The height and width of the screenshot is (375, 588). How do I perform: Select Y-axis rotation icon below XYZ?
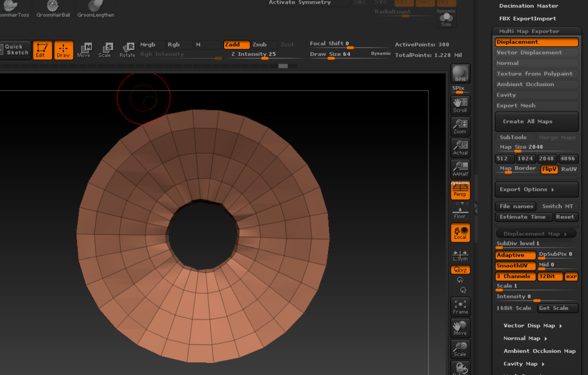pos(460,280)
